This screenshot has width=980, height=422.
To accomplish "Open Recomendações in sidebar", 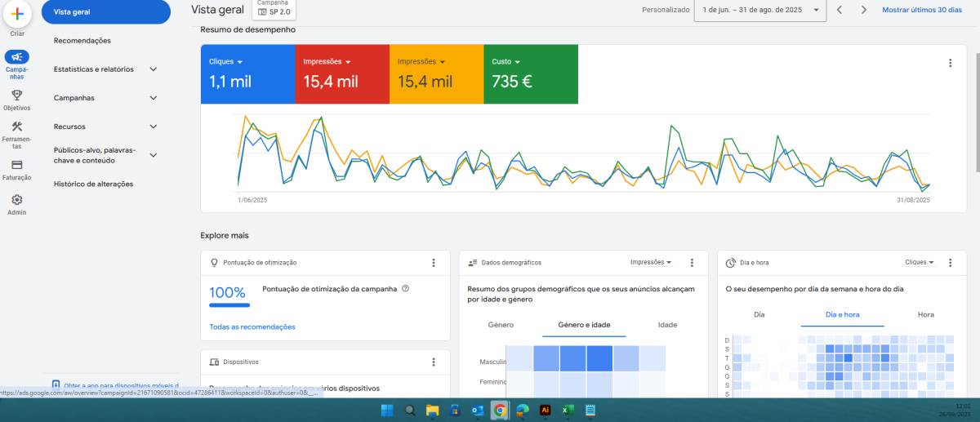I will 82,41.
